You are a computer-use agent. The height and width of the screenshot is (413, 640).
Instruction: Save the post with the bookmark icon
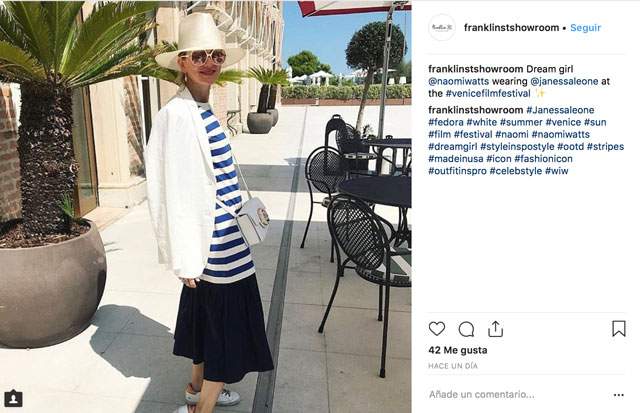click(x=619, y=329)
